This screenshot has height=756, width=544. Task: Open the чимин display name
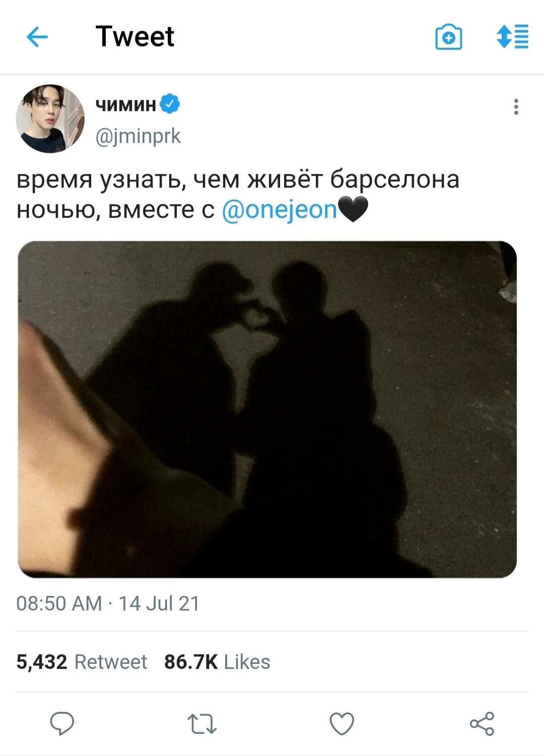126,104
